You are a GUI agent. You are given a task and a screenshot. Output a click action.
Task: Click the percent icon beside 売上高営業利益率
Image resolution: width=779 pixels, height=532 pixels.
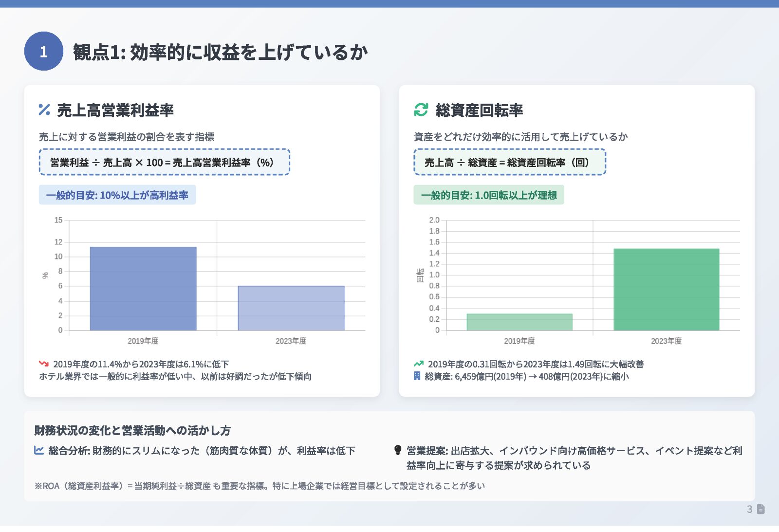coord(44,110)
